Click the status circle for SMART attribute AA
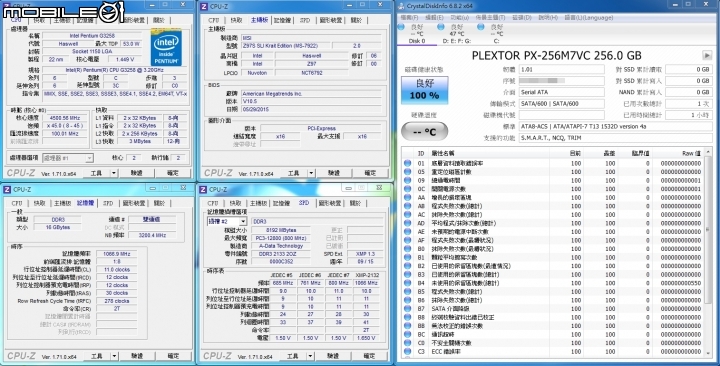The image size is (720, 366). (407, 197)
